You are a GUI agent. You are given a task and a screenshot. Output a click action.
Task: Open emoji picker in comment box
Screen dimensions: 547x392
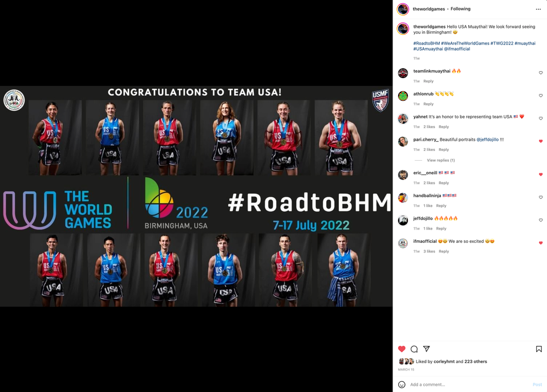pyautogui.click(x=402, y=385)
